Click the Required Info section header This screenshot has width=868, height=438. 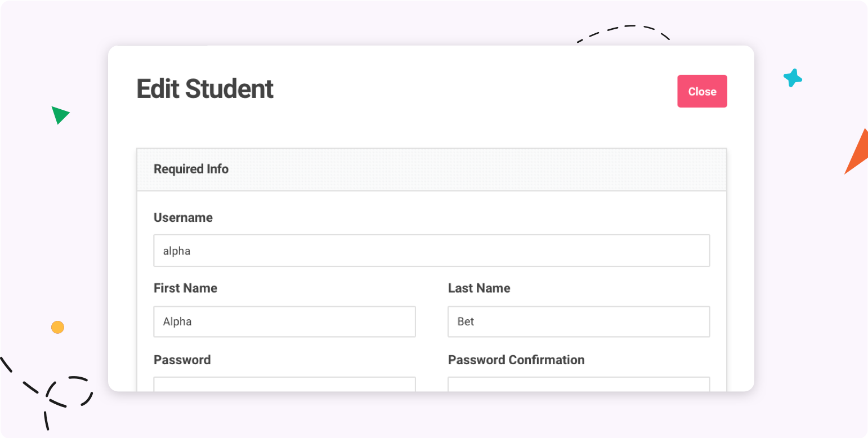pyautogui.click(x=432, y=169)
